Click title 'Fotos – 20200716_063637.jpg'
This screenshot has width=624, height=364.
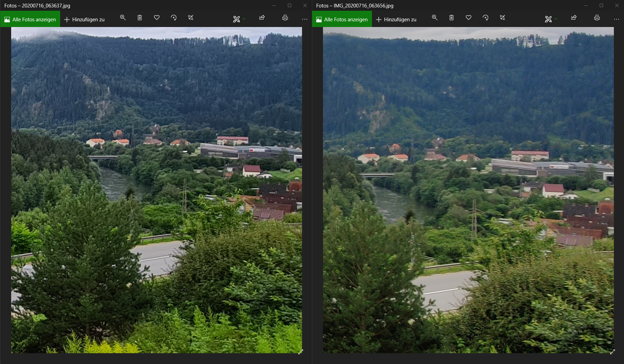[37, 6]
